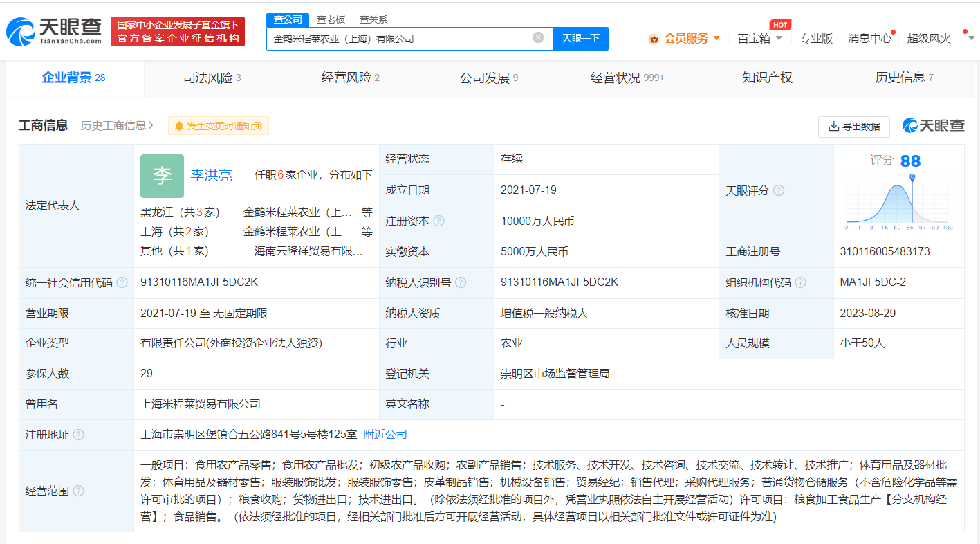The width and height of the screenshot is (980, 544).
Task: Open the 历史信息 tab
Action: click(x=904, y=78)
